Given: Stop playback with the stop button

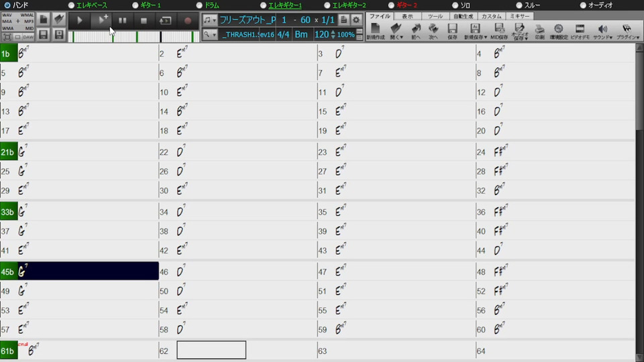Looking at the screenshot, I should 144,21.
